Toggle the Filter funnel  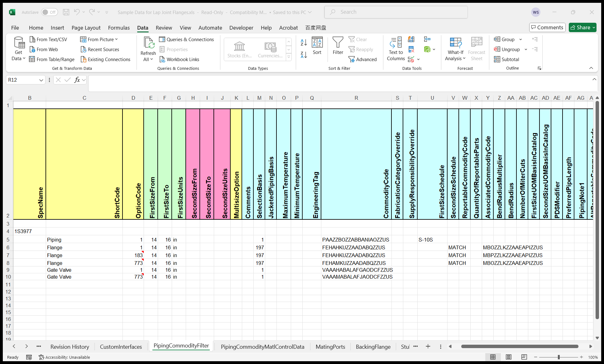[338, 45]
